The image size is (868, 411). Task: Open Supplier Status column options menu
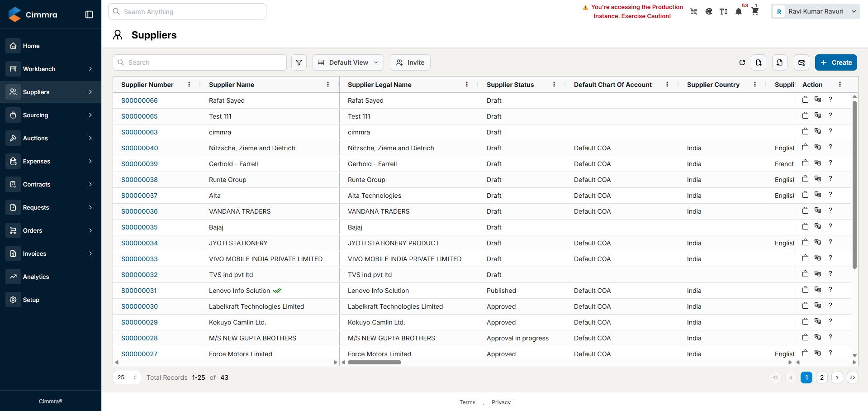pos(554,85)
